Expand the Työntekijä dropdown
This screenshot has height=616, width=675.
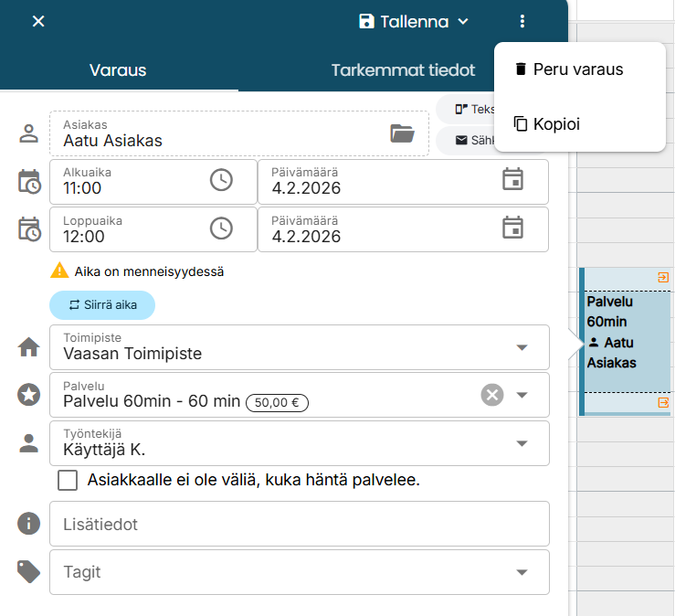522,443
